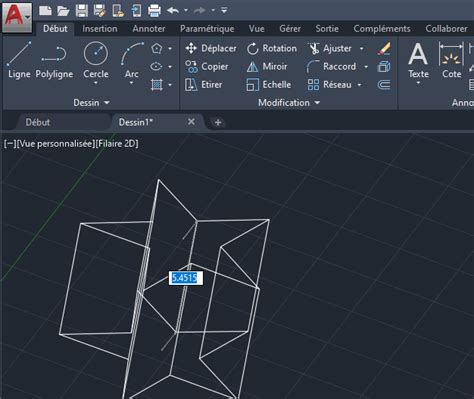
Task: Open the hatch tool dropdown arrow
Action: [170, 85]
